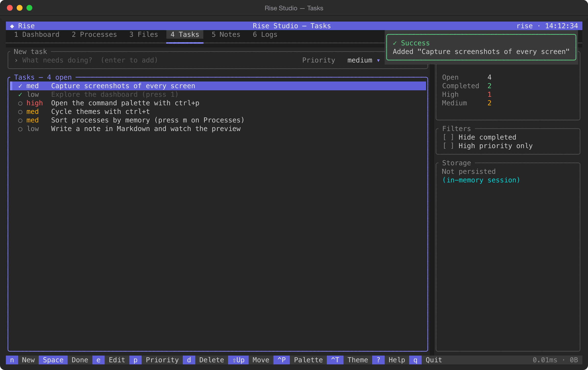Toggle the High priority only filter checkbox
The width and height of the screenshot is (588, 370).
(448, 146)
